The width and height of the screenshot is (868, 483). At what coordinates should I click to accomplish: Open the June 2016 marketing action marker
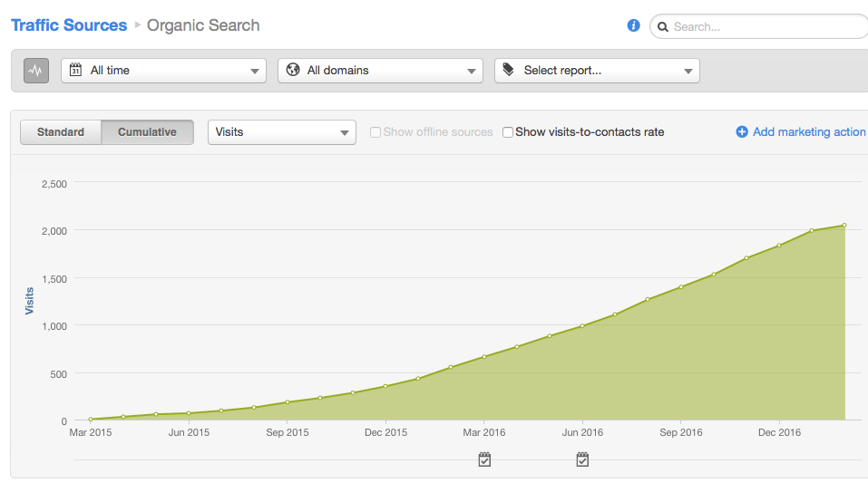point(582,459)
